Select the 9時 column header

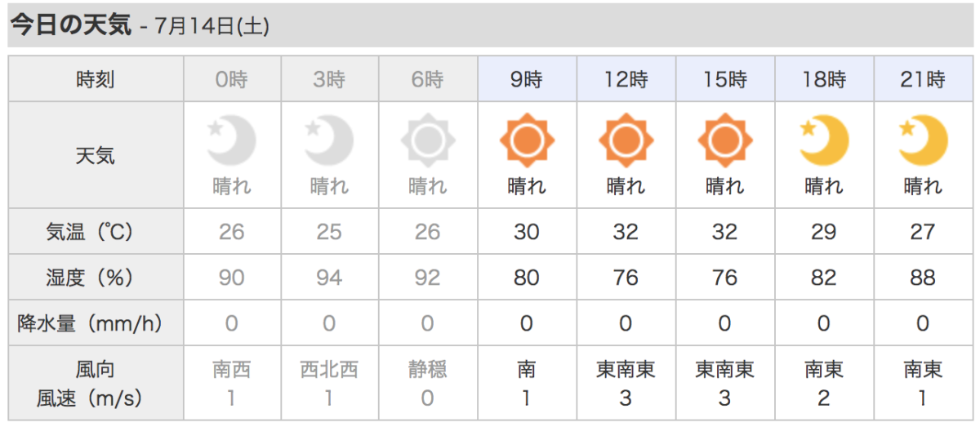527,80
